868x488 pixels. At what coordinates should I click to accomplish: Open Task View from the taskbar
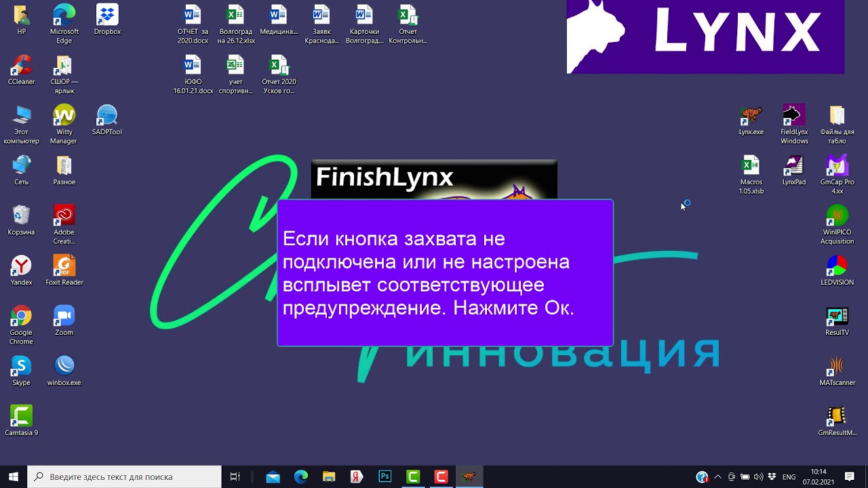235,476
